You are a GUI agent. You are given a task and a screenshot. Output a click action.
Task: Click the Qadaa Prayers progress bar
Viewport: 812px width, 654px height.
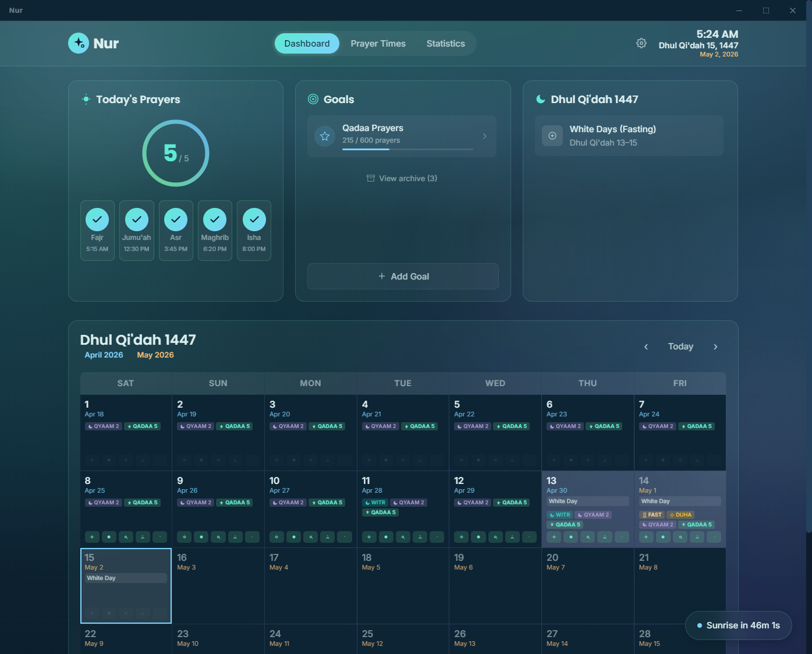pyautogui.click(x=407, y=149)
